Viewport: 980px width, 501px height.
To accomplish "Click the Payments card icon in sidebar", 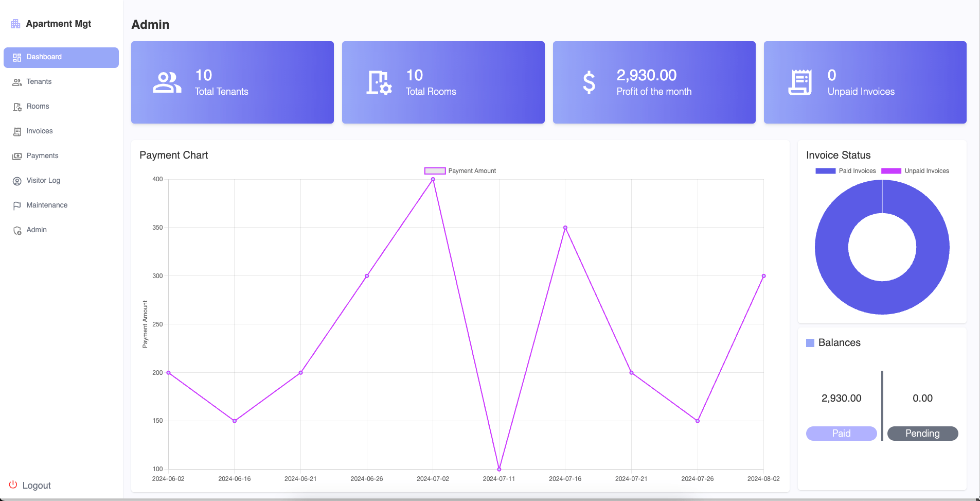I will 16,156.
